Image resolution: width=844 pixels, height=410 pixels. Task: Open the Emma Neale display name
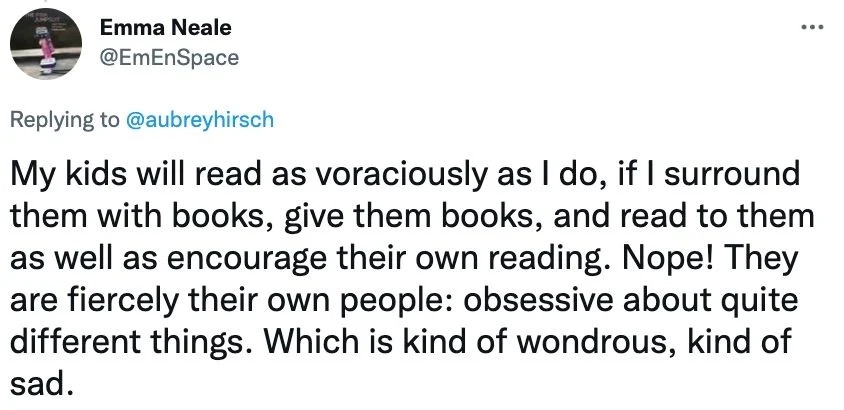[x=166, y=28]
